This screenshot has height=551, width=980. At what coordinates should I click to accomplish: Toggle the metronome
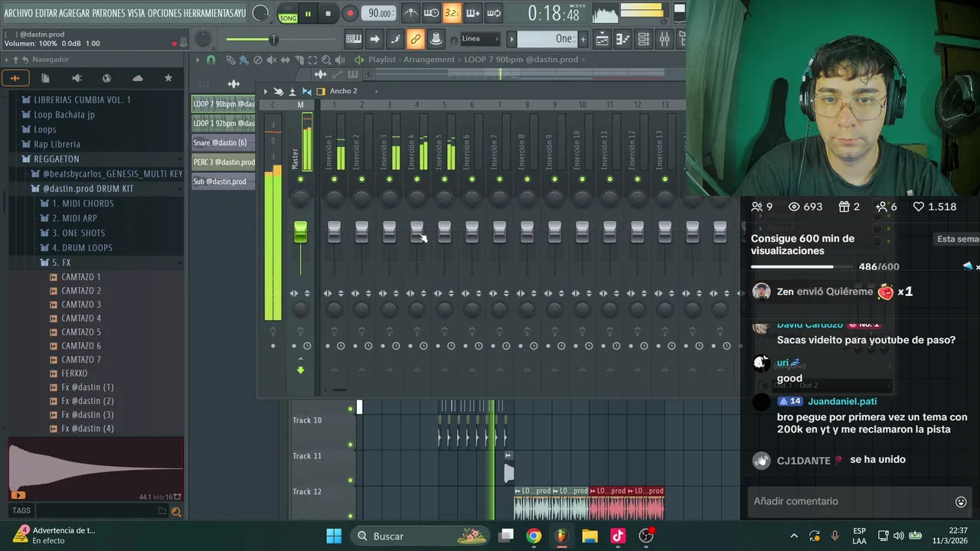411,13
